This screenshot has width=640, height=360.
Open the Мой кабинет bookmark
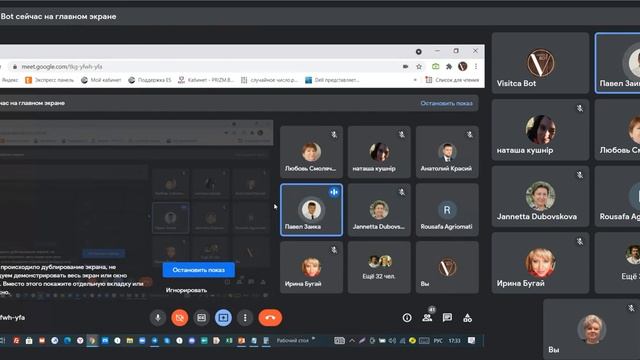(x=101, y=80)
